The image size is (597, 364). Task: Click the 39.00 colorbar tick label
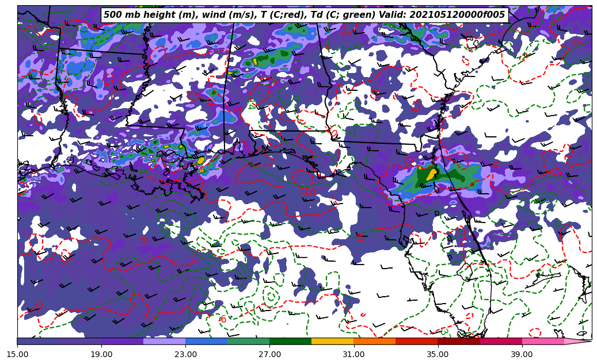(x=522, y=354)
